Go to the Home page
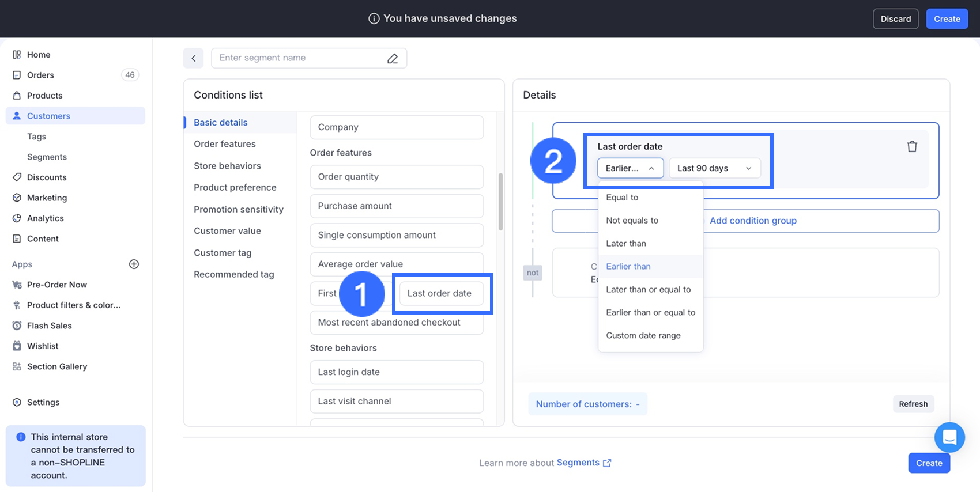The image size is (980, 492). click(39, 55)
